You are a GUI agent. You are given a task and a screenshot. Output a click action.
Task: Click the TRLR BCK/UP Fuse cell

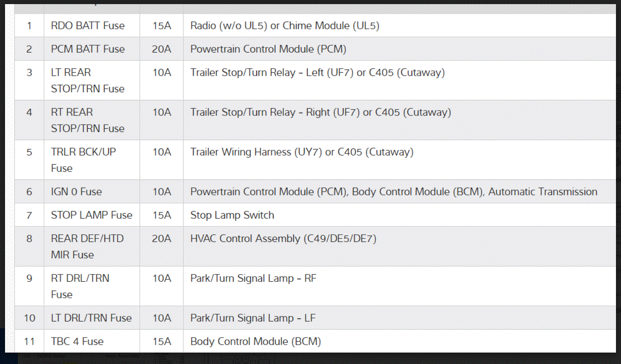pos(84,160)
